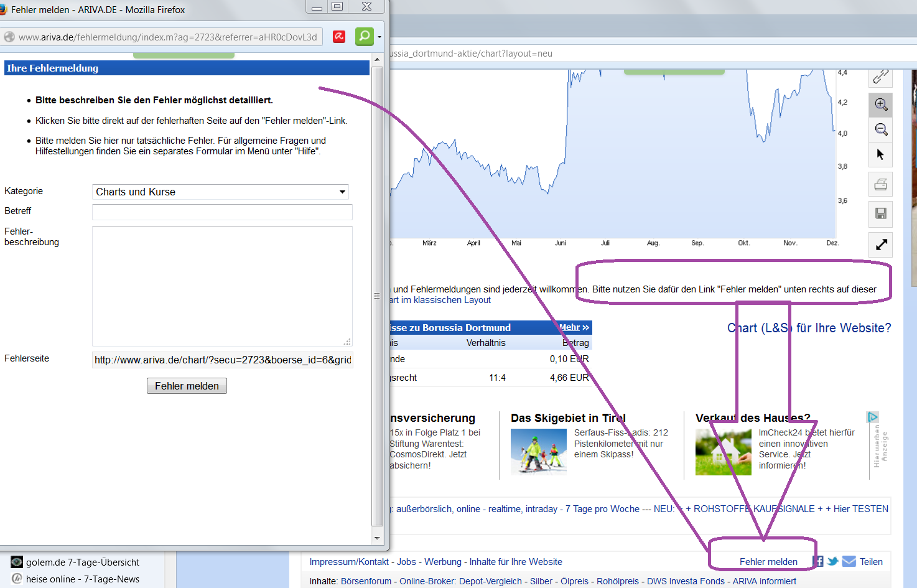Click the envelope email share icon
The image size is (917, 588).
coord(849,561)
